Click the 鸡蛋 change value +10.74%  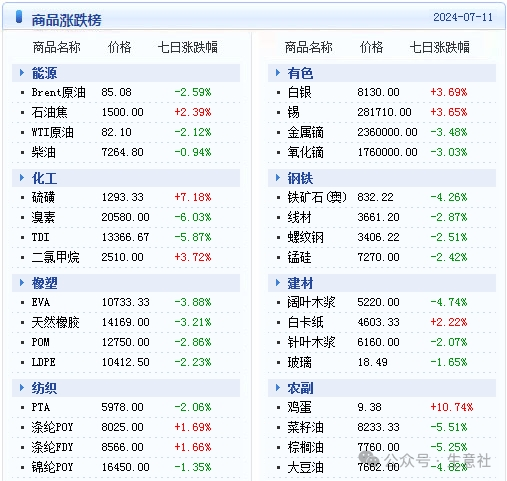[x=452, y=407]
